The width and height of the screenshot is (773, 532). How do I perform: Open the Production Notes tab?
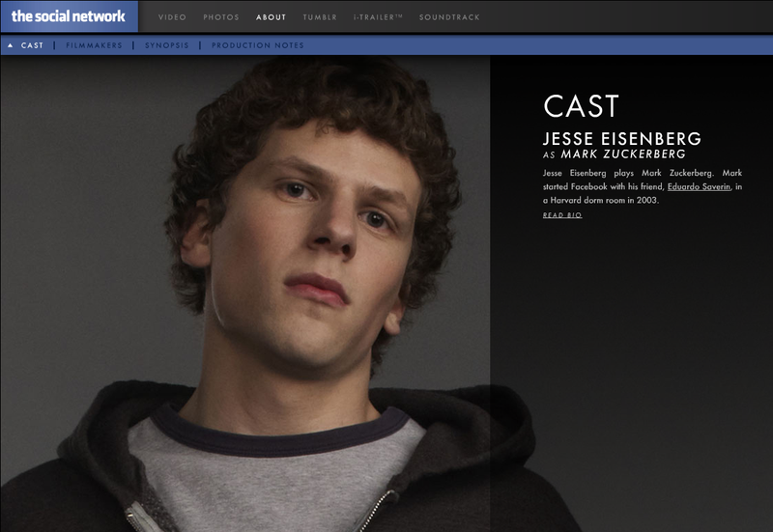click(257, 45)
